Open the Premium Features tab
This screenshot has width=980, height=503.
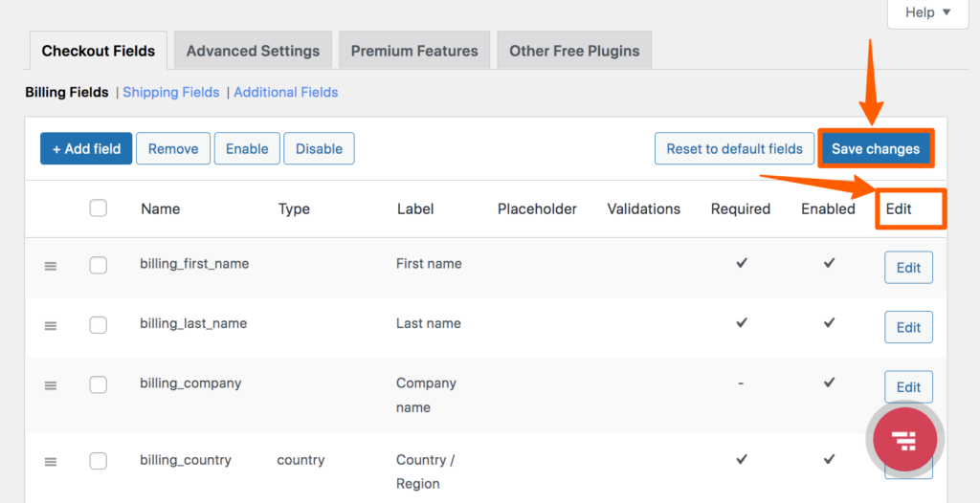pyautogui.click(x=414, y=51)
